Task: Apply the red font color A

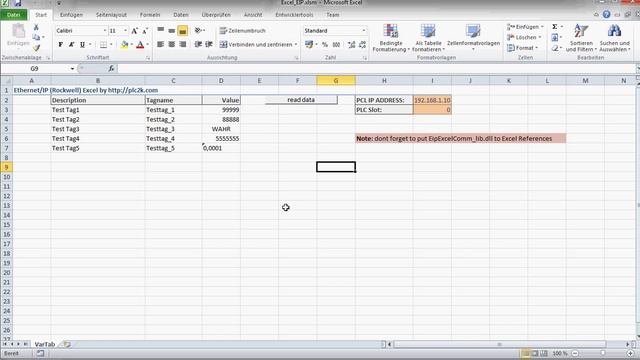Action: click(x=140, y=44)
